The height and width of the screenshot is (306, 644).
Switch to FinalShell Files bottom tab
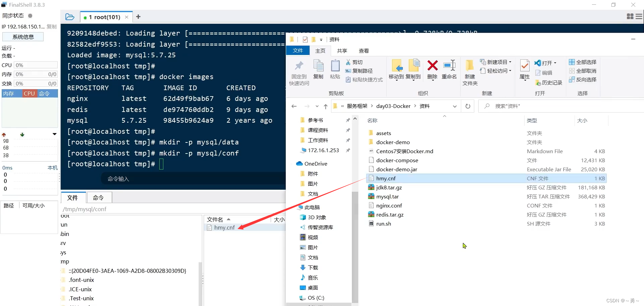coord(72,198)
